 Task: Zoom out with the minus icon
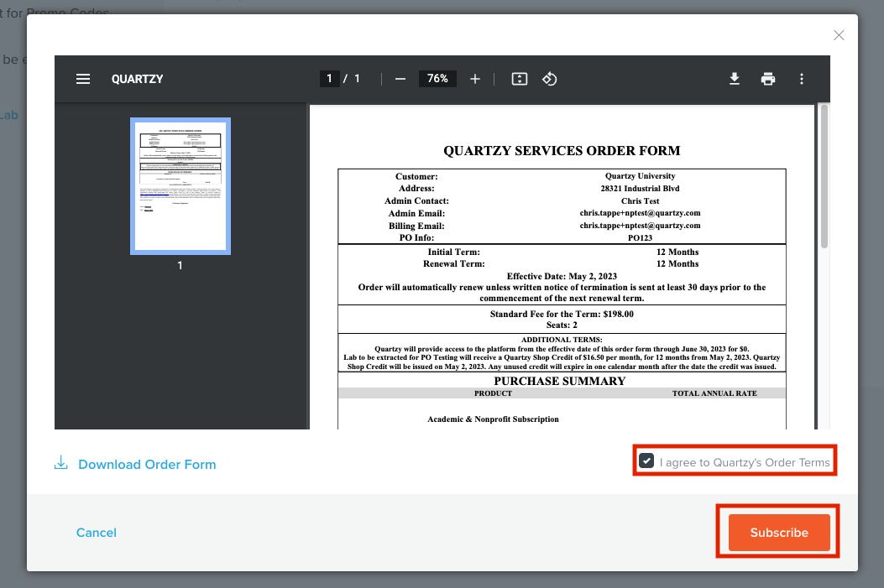click(400, 79)
